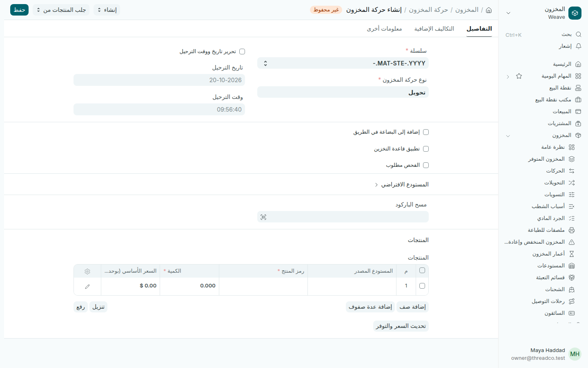588x368 pixels.
Task: Open المشتريات purchases icon
Action: coord(578,123)
